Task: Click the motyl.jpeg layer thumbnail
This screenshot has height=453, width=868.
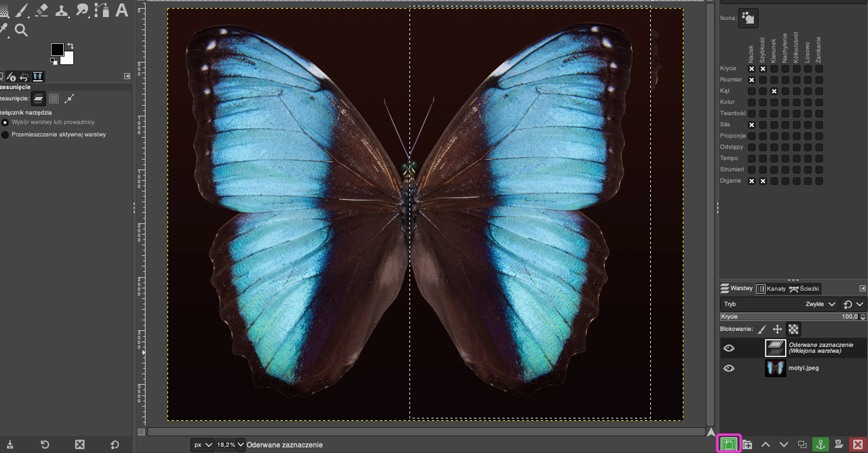Action: pyautogui.click(x=775, y=368)
